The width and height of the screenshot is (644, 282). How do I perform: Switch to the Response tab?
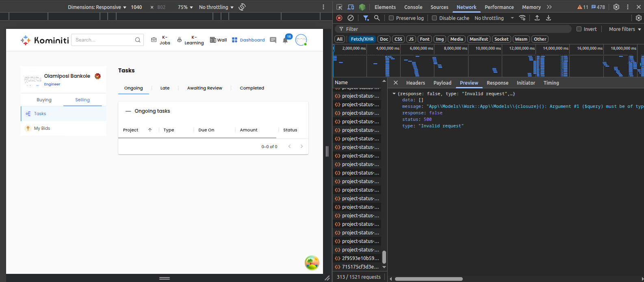(497, 83)
